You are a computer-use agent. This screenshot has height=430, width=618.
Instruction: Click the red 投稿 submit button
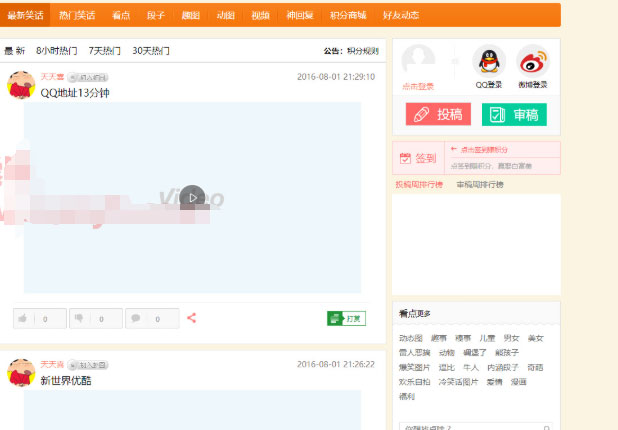[438, 115]
